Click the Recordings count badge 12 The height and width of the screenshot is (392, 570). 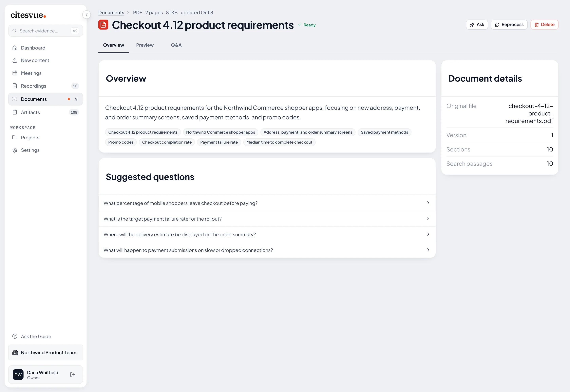click(75, 86)
